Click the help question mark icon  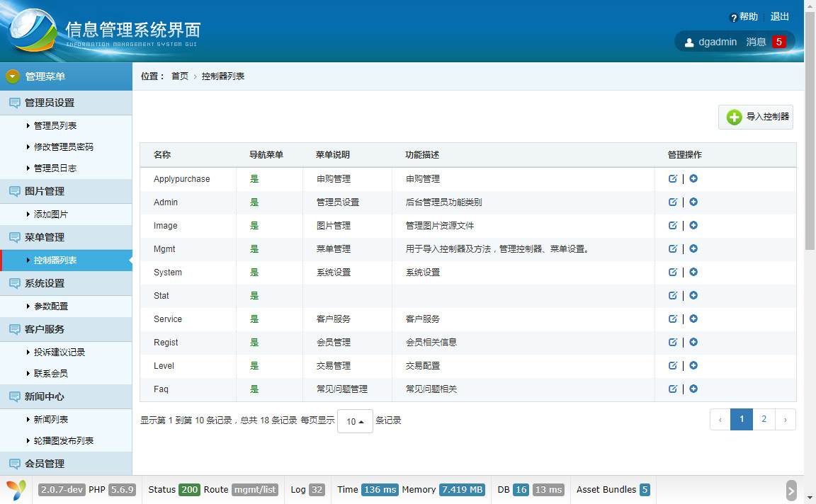(x=734, y=18)
